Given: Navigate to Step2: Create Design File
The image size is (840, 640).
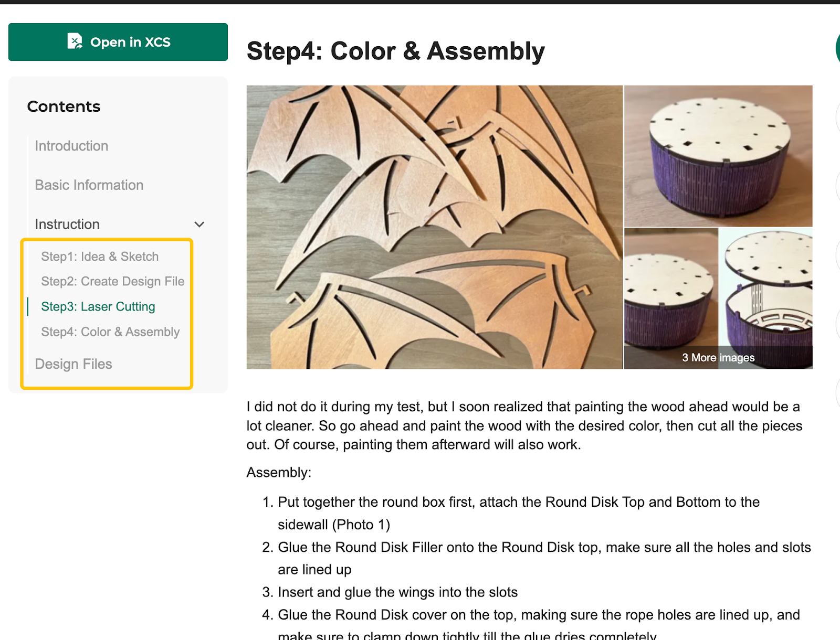Looking at the screenshot, I should pyautogui.click(x=112, y=282).
